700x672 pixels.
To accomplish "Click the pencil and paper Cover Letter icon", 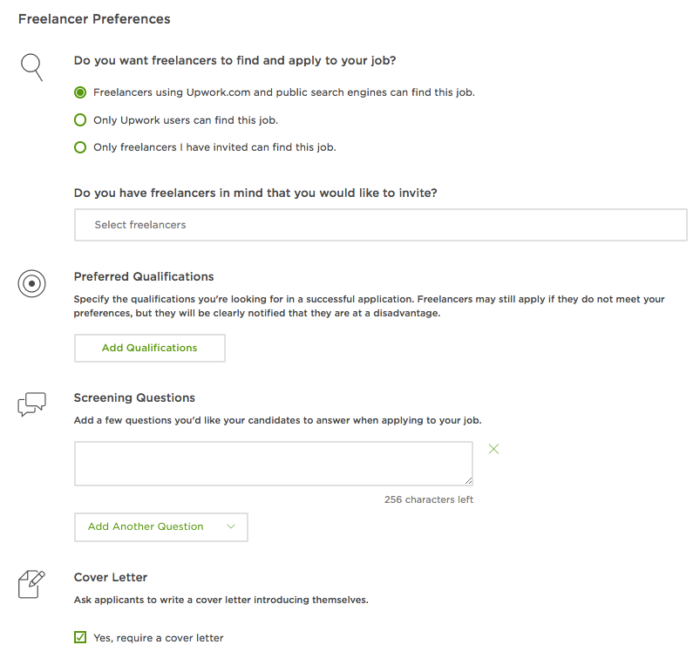I will [31, 584].
